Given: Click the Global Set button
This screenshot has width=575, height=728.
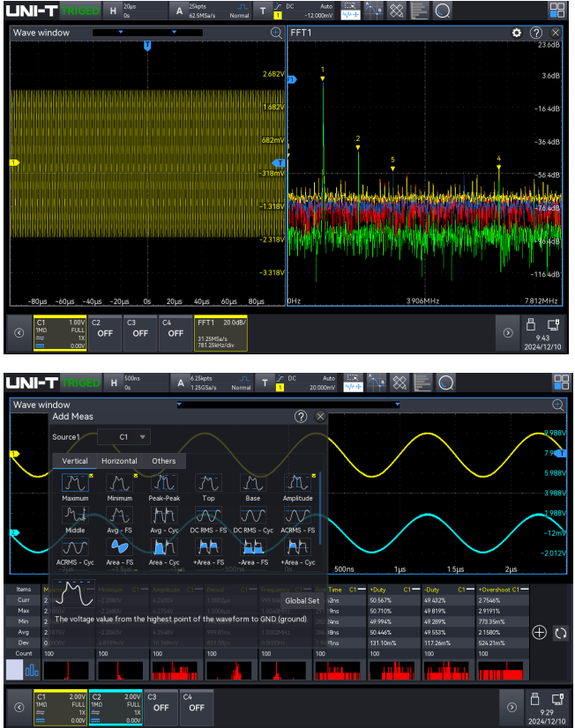Looking at the screenshot, I should click(302, 601).
